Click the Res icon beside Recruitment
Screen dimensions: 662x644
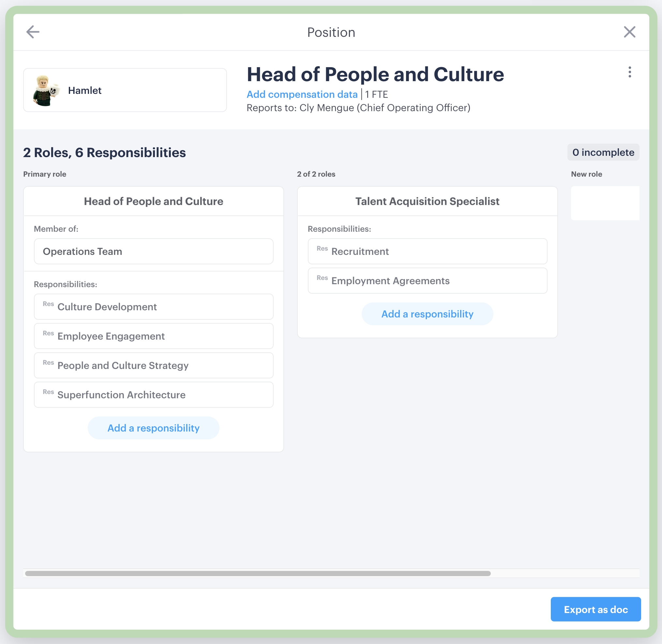(x=322, y=249)
